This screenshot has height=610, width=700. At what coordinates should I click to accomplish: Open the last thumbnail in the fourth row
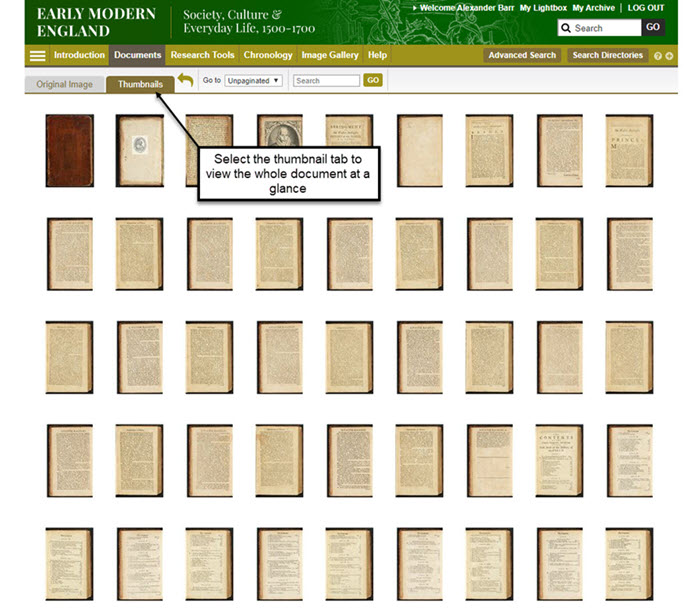point(630,461)
